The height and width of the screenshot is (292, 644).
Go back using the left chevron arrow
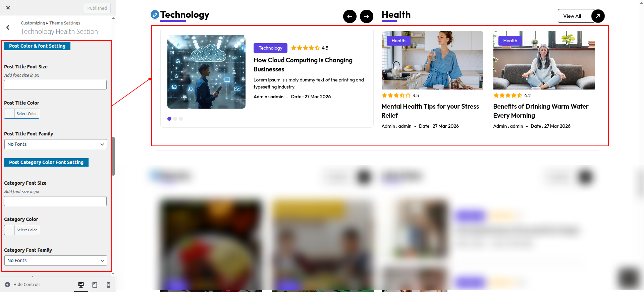pyautogui.click(x=8, y=27)
